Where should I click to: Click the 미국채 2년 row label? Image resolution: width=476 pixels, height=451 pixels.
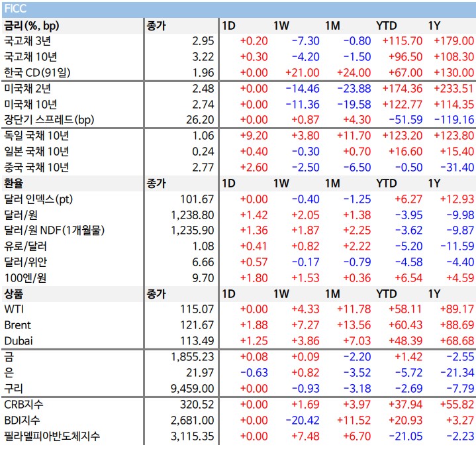[27, 89]
